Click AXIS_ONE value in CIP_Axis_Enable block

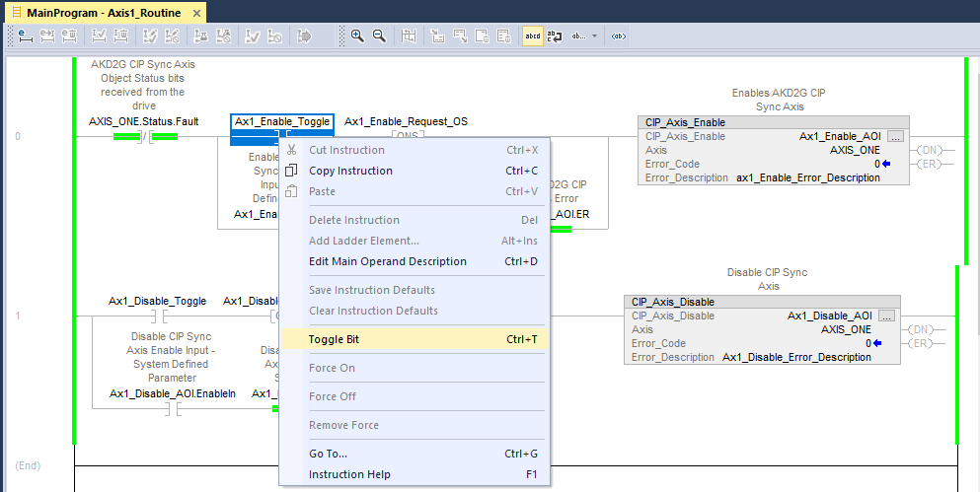point(855,150)
